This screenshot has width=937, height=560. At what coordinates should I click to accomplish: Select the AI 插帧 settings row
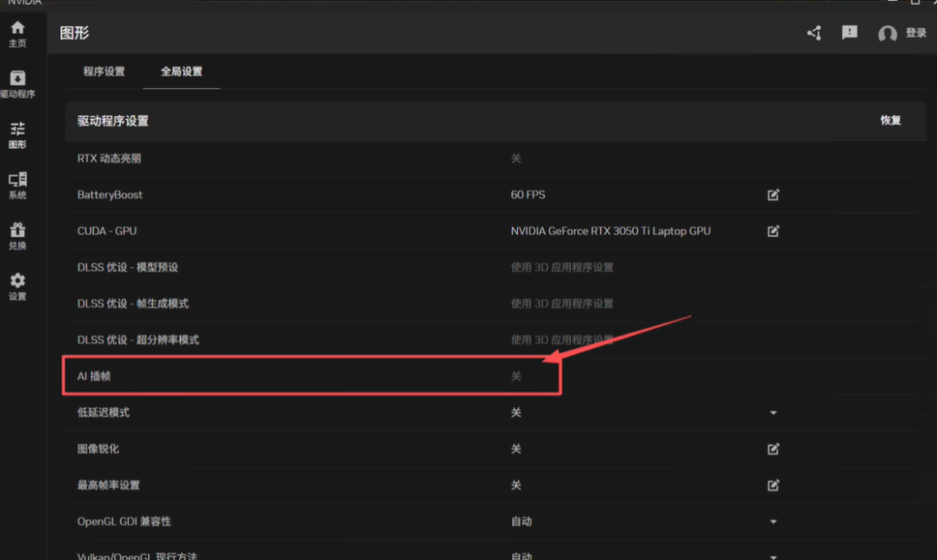[x=311, y=376]
